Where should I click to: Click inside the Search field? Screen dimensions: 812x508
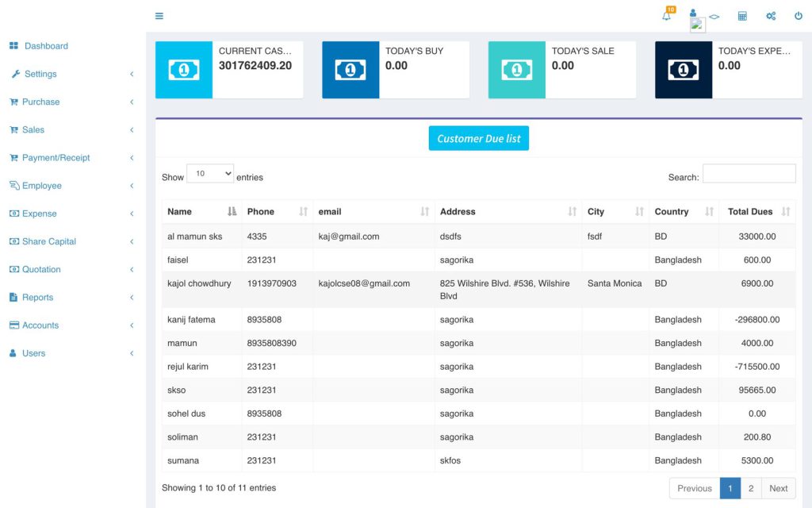tap(749, 173)
